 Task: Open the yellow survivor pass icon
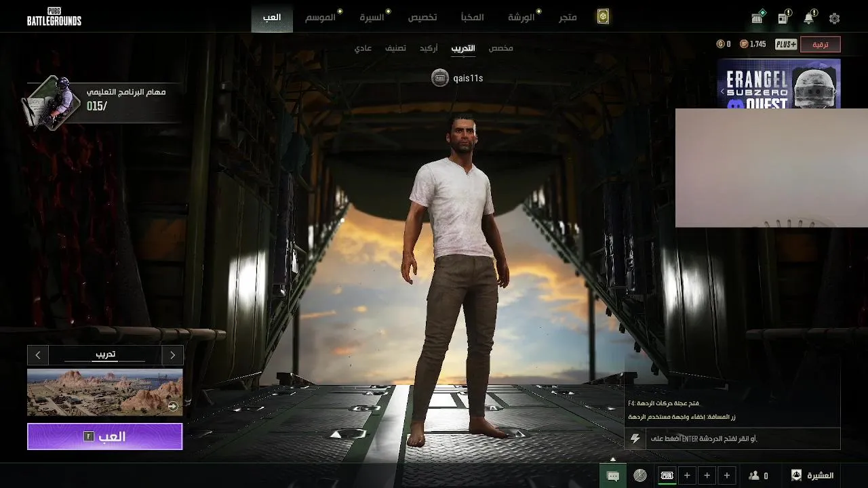pyautogui.click(x=603, y=17)
